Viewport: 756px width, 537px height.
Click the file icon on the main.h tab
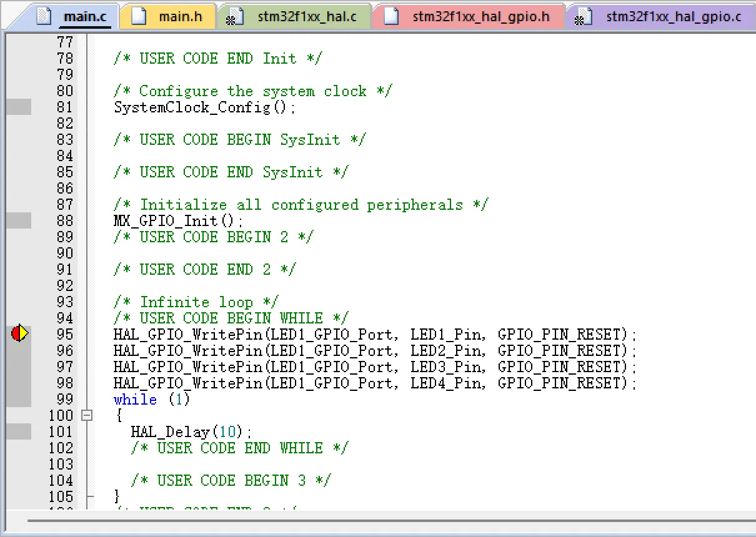[139, 16]
